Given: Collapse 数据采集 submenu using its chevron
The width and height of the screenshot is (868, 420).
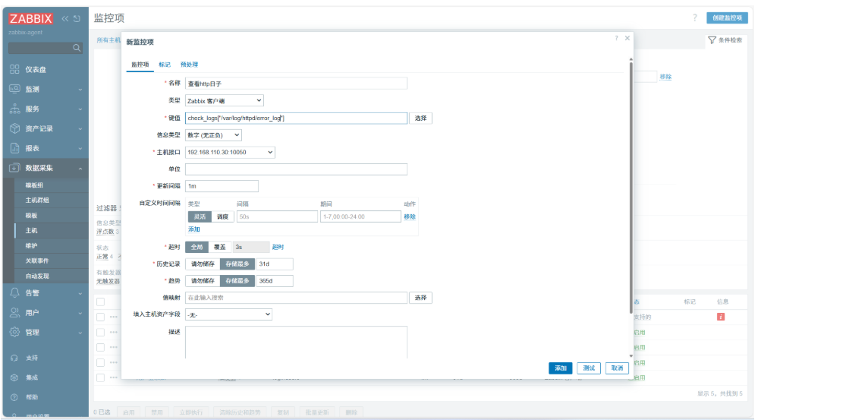Looking at the screenshot, I should [80, 169].
